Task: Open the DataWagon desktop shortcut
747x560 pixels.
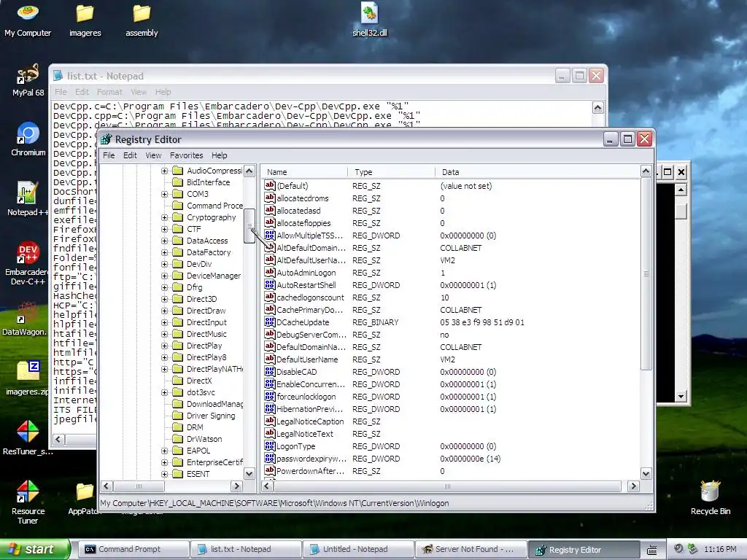Action: point(24,319)
